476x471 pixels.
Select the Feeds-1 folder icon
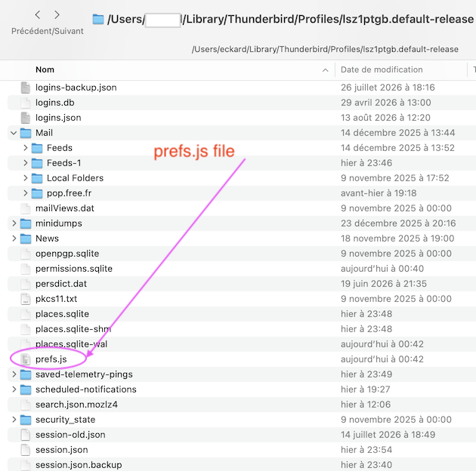click(x=37, y=163)
